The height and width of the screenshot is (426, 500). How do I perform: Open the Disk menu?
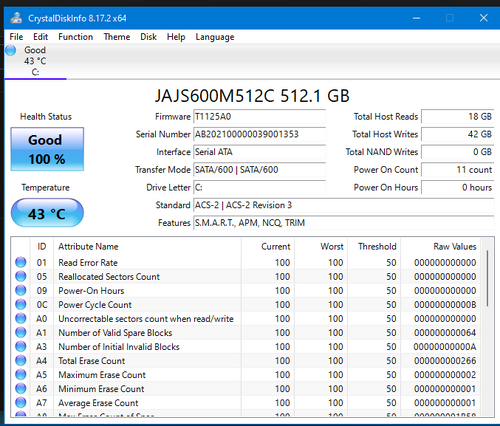148,37
